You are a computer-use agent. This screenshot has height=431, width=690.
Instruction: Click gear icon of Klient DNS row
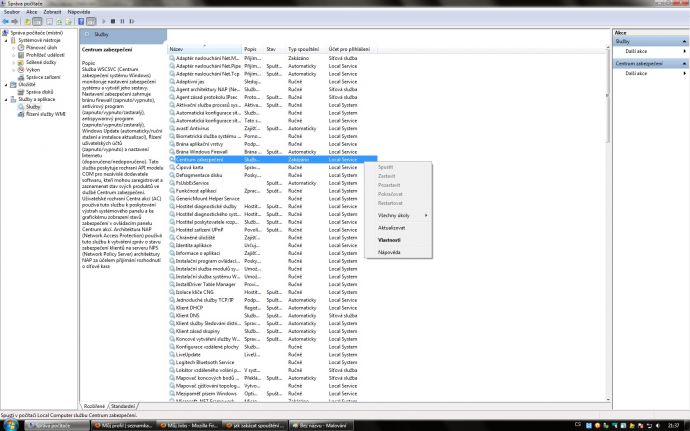[x=172, y=316]
